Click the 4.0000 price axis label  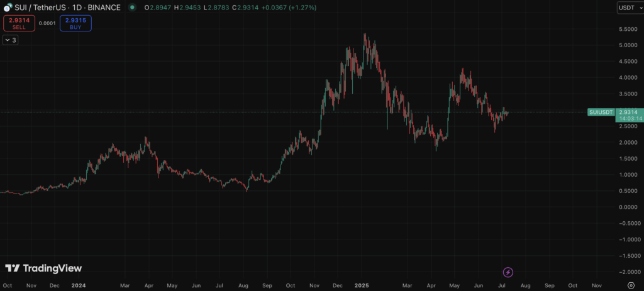coord(628,78)
